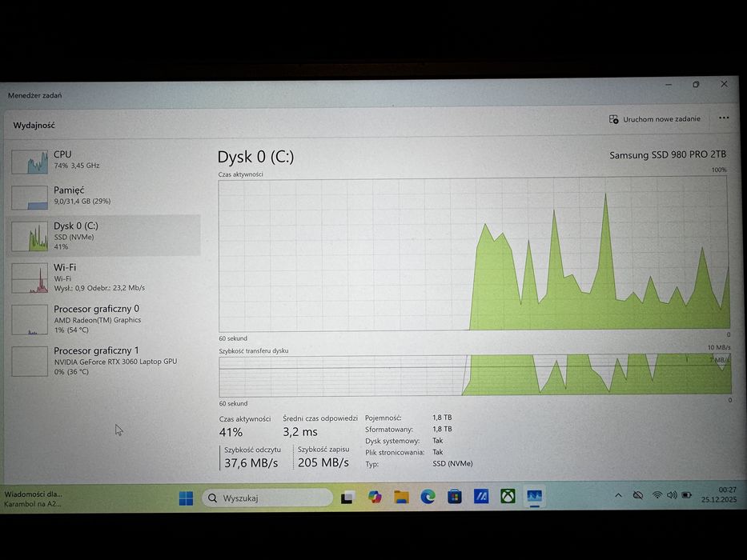Click Uruchom nowe zadanie button
The image size is (747, 560).
point(655,119)
